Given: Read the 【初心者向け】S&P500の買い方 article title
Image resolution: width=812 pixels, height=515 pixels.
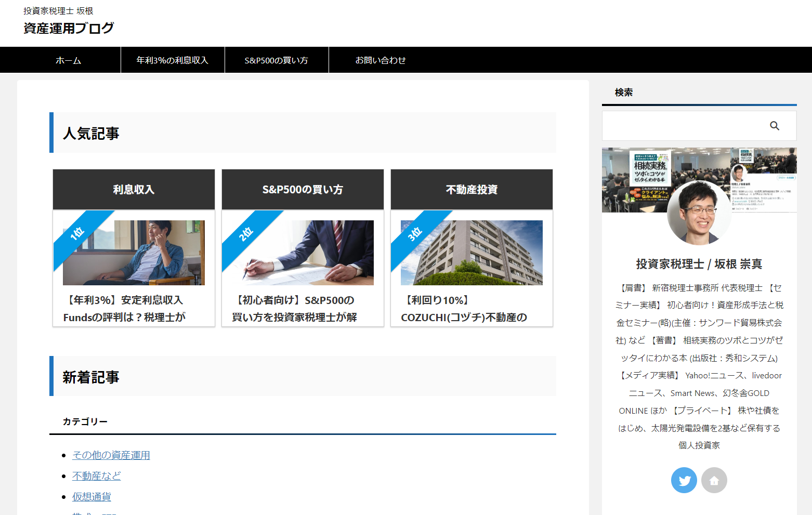Looking at the screenshot, I should click(x=294, y=309).
